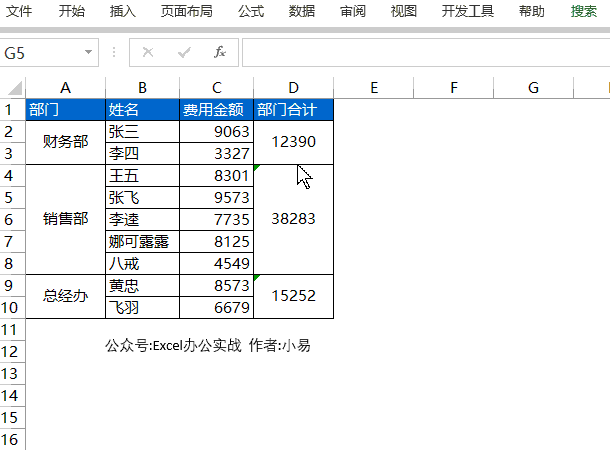Switch to the 数据 tab
Viewport: 610px width, 450px height.
[302, 11]
